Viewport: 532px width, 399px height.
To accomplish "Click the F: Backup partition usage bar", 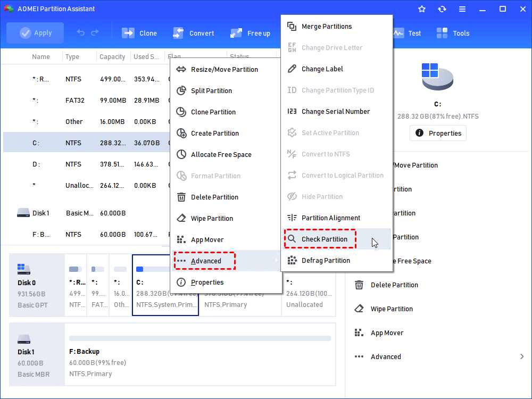I will tap(199, 338).
